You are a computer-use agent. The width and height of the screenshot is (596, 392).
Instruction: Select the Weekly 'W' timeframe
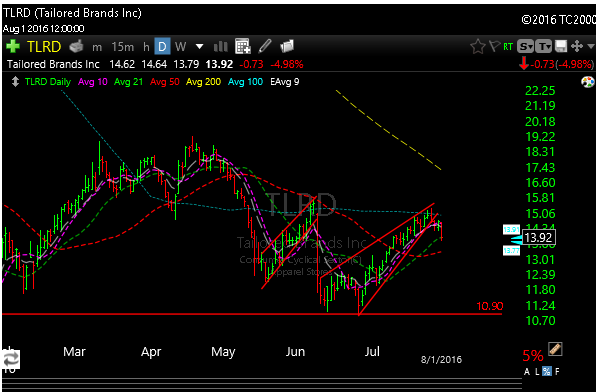tap(181, 47)
